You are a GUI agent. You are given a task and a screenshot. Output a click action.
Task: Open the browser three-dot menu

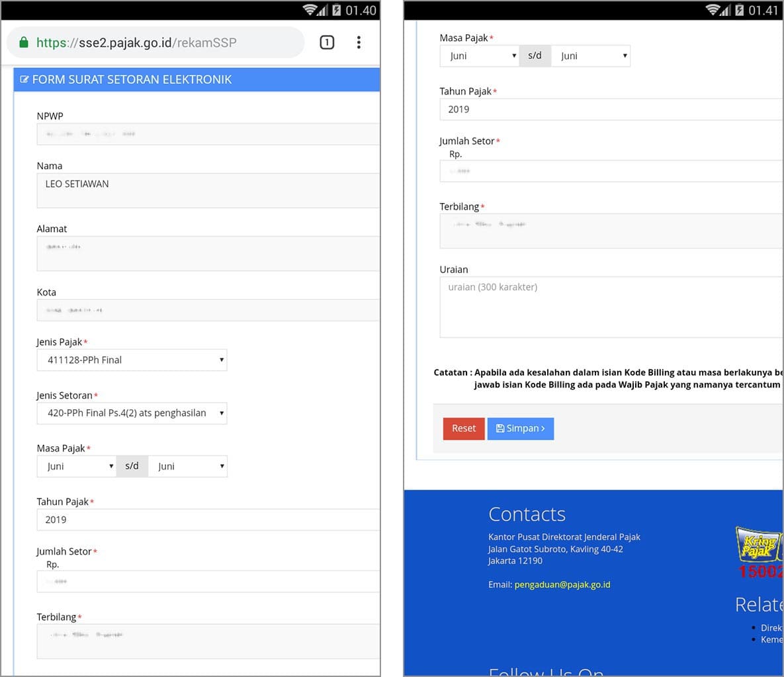click(x=359, y=42)
